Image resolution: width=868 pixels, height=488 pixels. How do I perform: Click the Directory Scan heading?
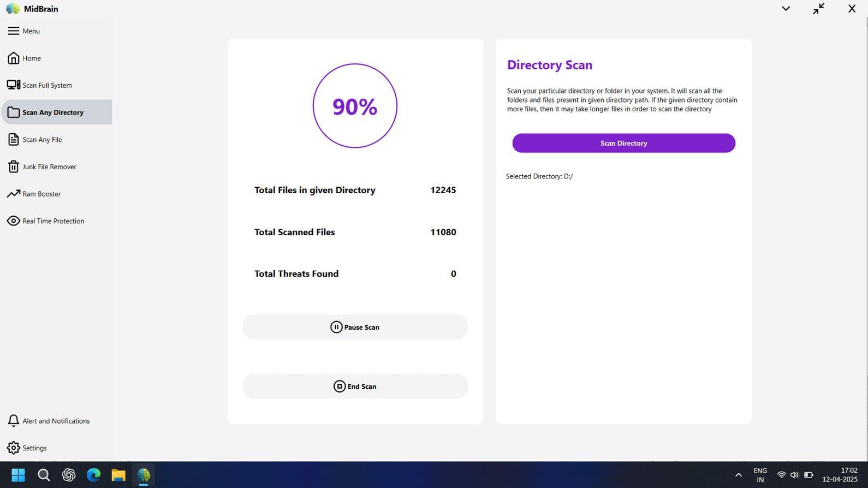pos(550,65)
